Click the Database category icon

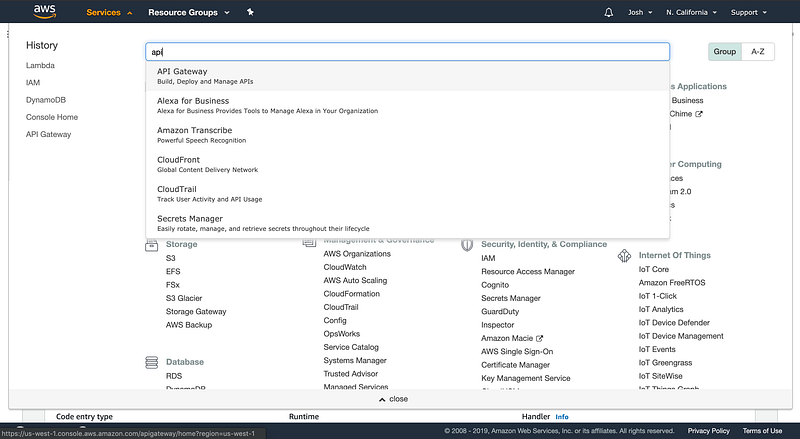tap(152, 362)
